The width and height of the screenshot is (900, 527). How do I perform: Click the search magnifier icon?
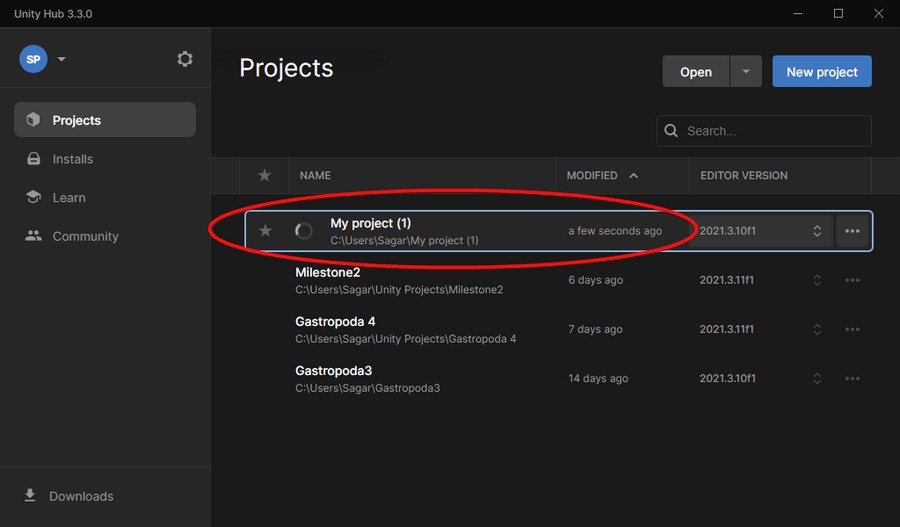671,131
